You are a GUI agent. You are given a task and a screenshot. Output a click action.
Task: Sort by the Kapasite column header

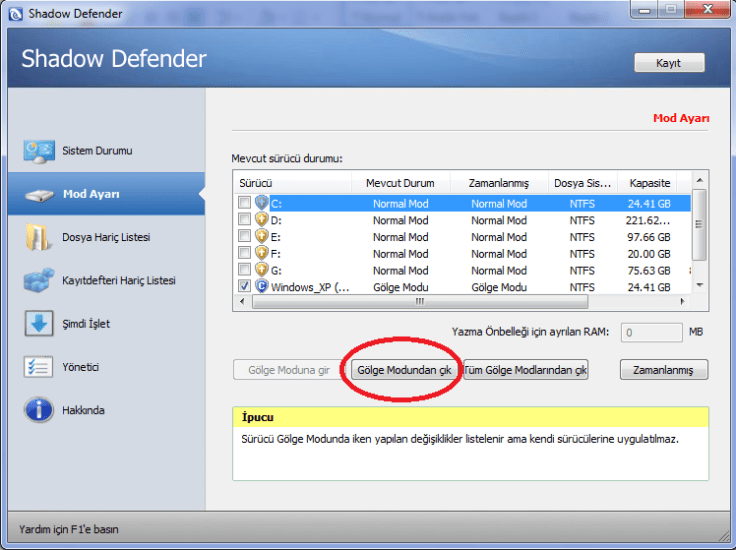(x=649, y=184)
